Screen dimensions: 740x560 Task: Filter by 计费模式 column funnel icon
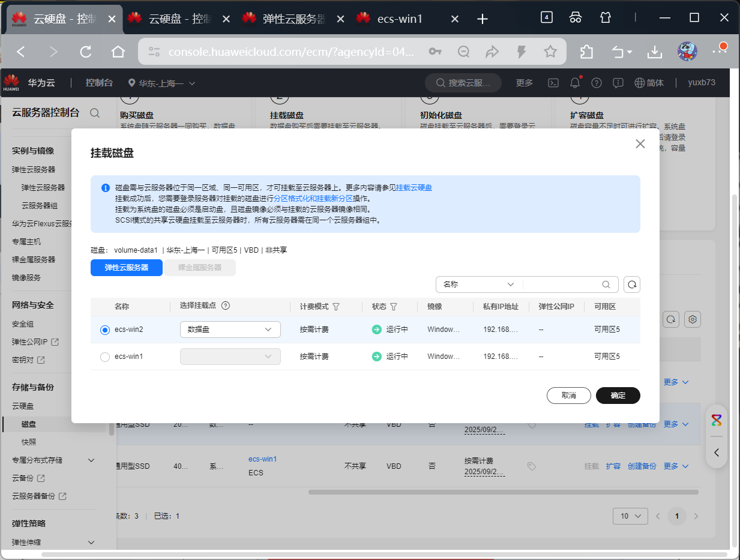[x=336, y=306]
